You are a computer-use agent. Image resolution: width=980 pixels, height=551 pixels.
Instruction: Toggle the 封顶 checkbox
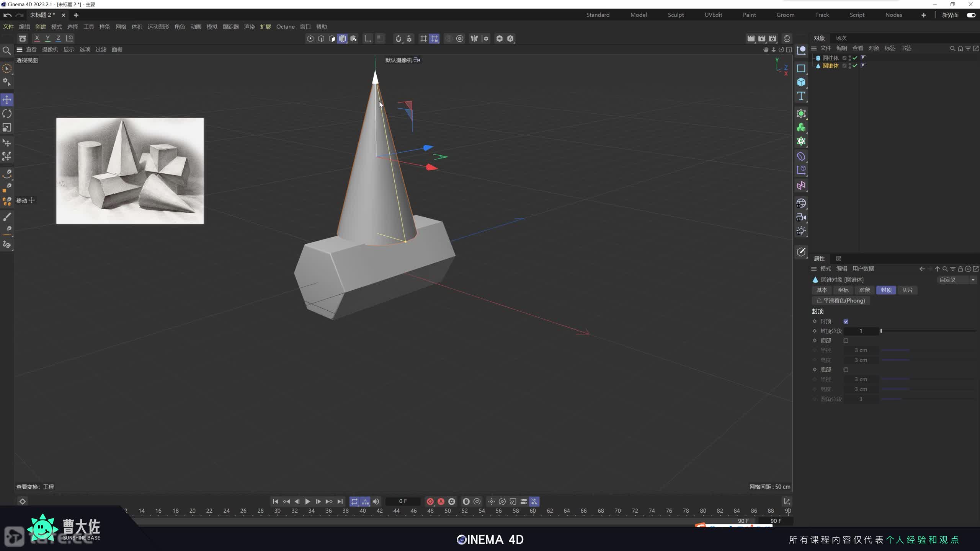click(x=846, y=321)
